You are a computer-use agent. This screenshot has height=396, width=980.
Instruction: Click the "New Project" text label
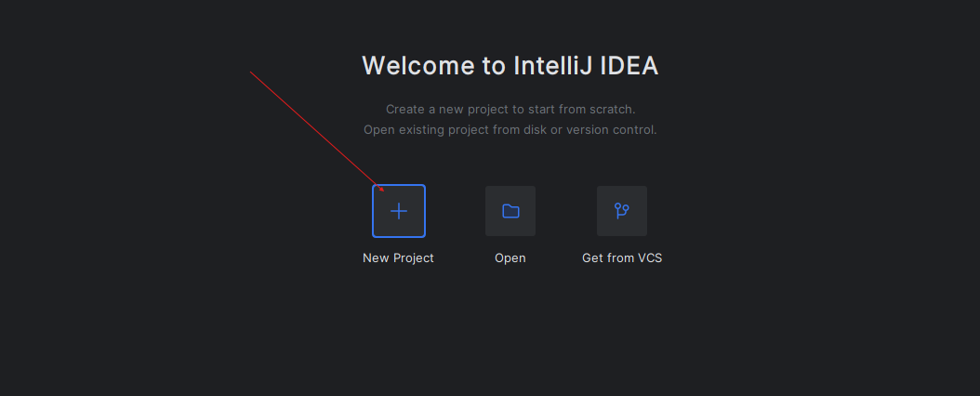(398, 258)
